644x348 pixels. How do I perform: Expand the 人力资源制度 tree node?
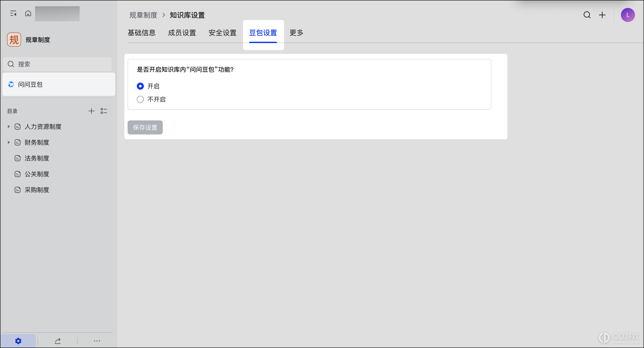(x=9, y=127)
